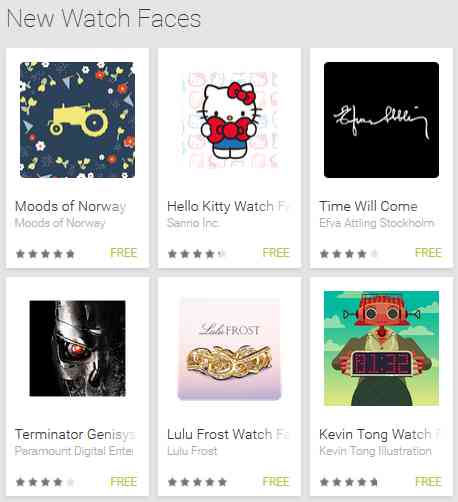This screenshot has width=458, height=502.
Task: Open the Paramount Digital Entertainment developer link
Action: [x=74, y=451]
